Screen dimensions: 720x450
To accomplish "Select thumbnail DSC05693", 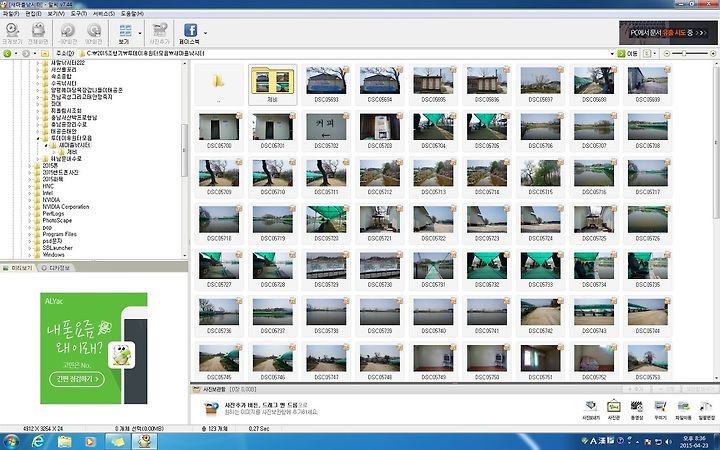I will pyautogui.click(x=326, y=84).
